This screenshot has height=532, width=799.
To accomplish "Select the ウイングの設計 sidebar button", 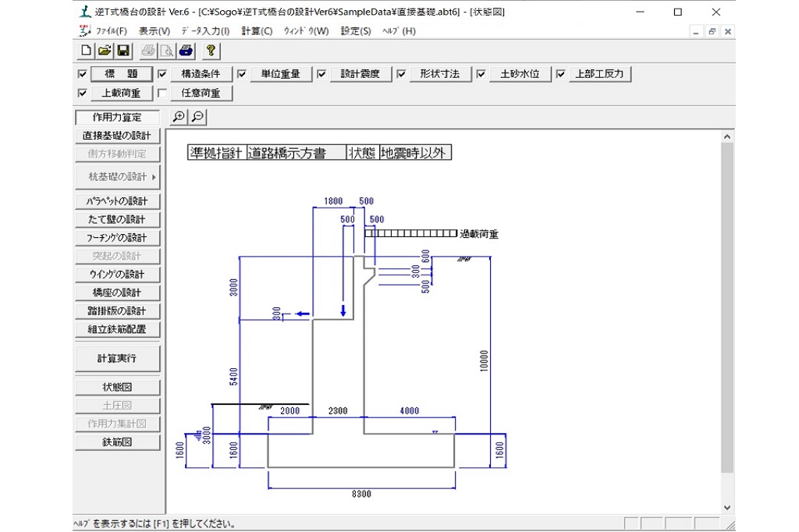I will 117,274.
